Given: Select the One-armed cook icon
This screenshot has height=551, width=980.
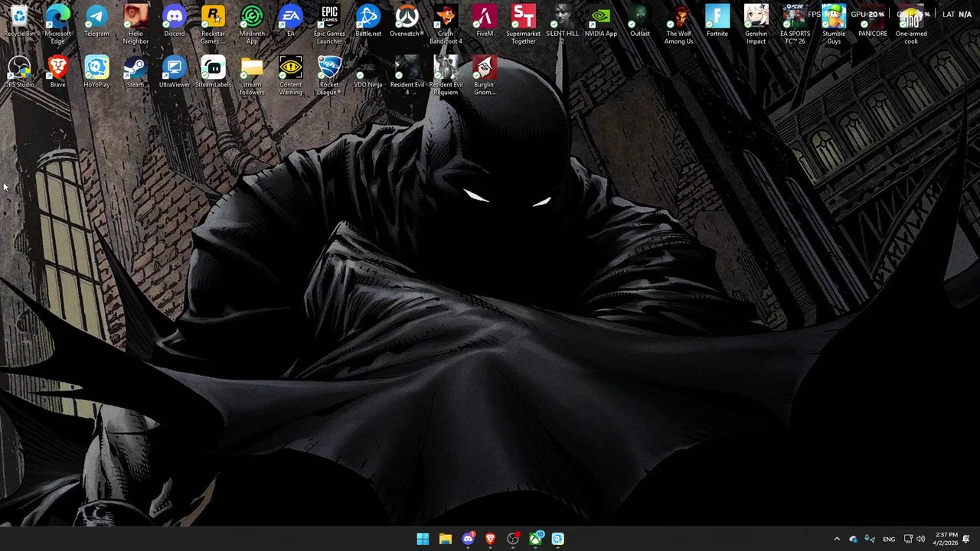Looking at the screenshot, I should pos(911,24).
